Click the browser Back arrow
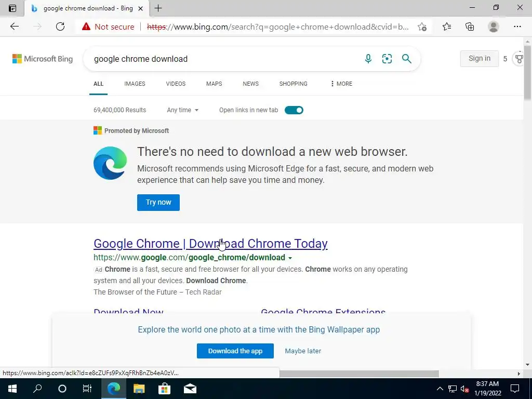This screenshot has height=399, width=532. pos(14,26)
